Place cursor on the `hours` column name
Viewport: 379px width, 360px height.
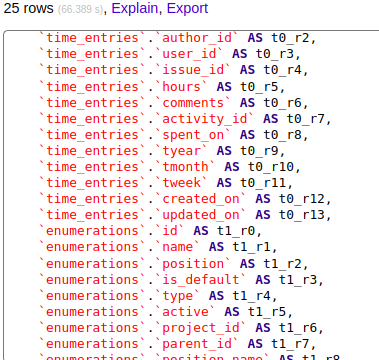pyautogui.click(x=182, y=86)
